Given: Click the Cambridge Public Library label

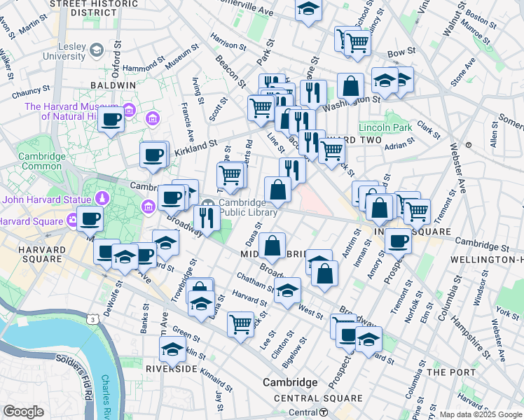Looking at the screenshot, I should 248,207.
